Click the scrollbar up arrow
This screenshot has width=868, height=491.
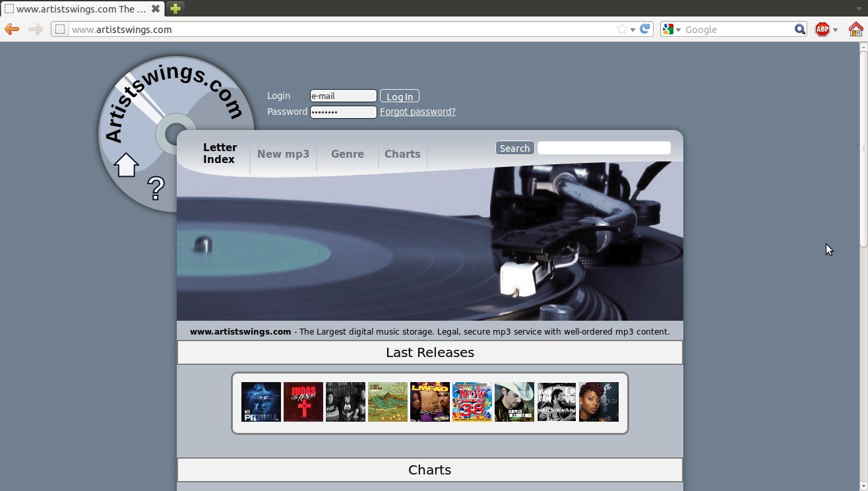pyautogui.click(x=863, y=48)
